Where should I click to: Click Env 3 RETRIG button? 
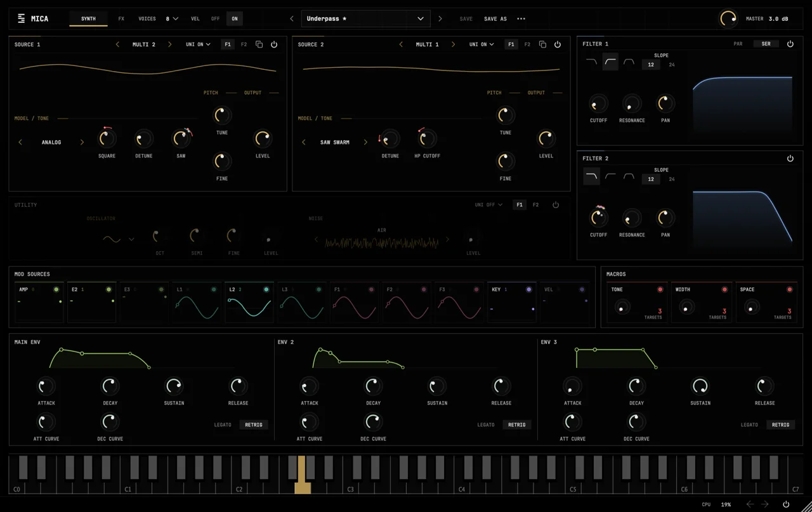pos(780,424)
